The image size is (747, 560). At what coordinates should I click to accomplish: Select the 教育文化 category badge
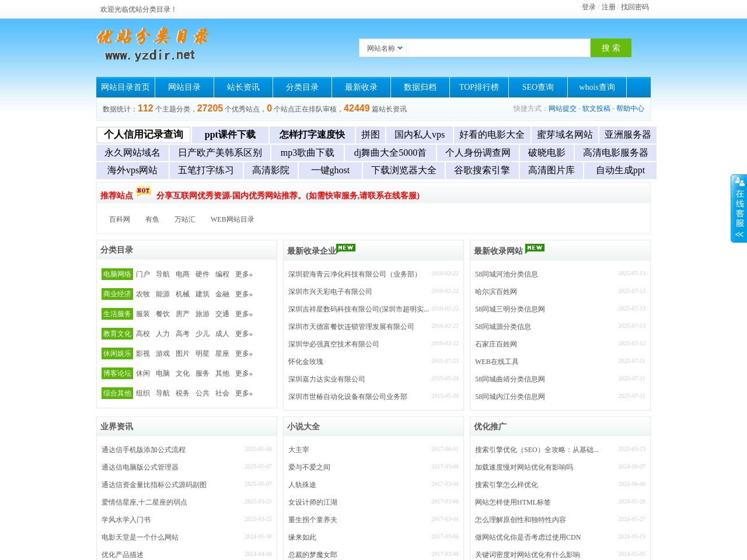coord(116,334)
